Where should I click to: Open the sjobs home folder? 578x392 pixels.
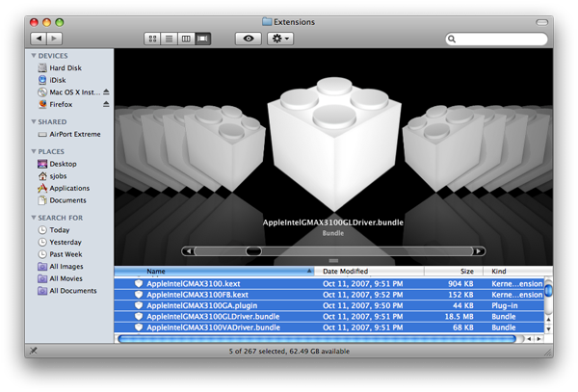tap(52, 175)
